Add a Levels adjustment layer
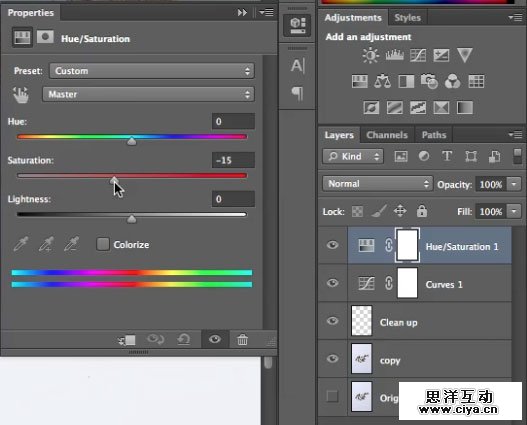Screen dimensions: 527x425 pyautogui.click(x=395, y=55)
